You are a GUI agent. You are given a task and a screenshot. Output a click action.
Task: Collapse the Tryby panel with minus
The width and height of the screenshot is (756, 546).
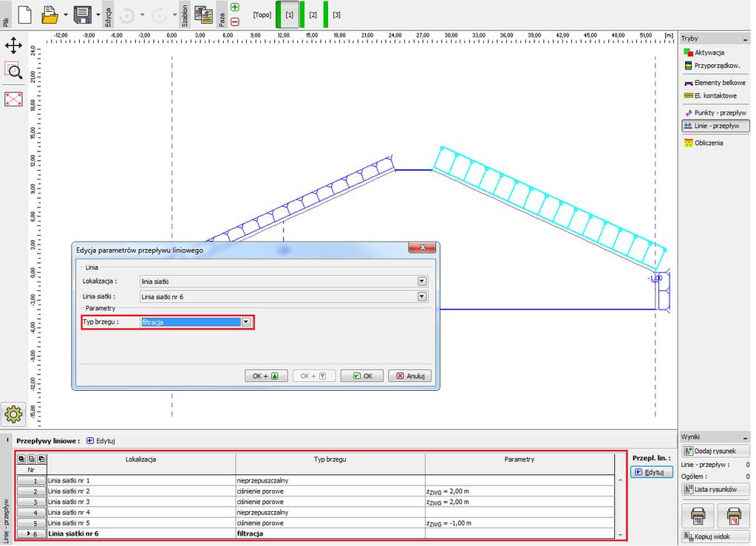pos(745,38)
